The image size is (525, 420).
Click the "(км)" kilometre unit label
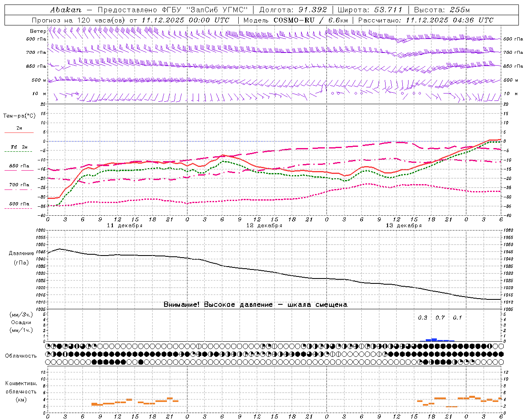pos(21,399)
